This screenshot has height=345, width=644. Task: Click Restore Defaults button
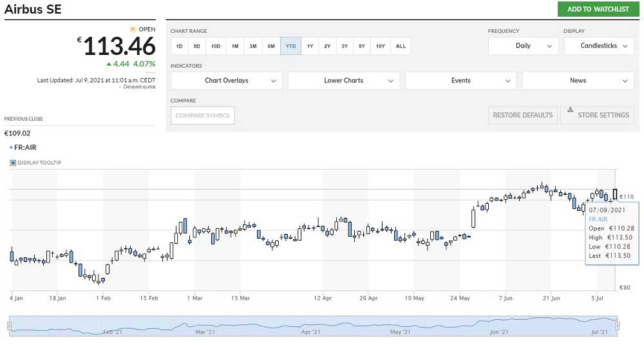point(523,115)
